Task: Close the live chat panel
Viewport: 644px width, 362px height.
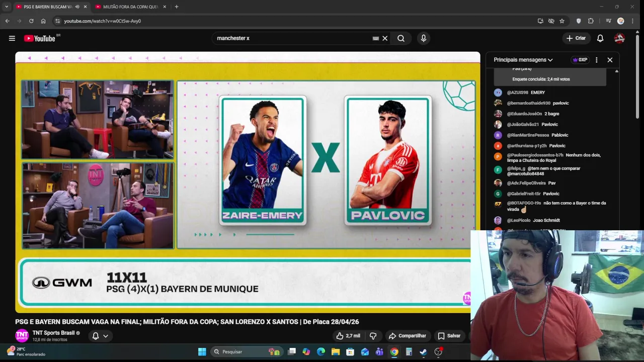Action: tap(610, 60)
